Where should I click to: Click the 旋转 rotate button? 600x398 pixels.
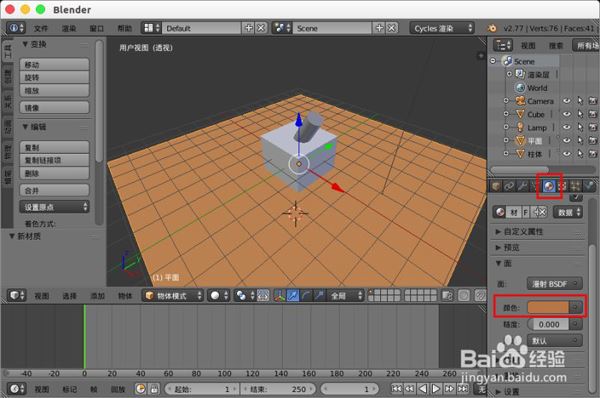54,77
